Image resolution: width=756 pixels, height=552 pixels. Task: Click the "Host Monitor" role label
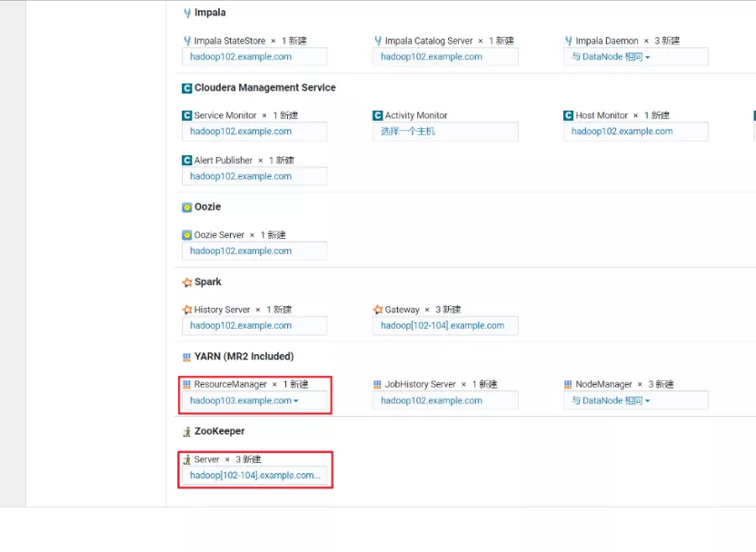pyautogui.click(x=602, y=115)
